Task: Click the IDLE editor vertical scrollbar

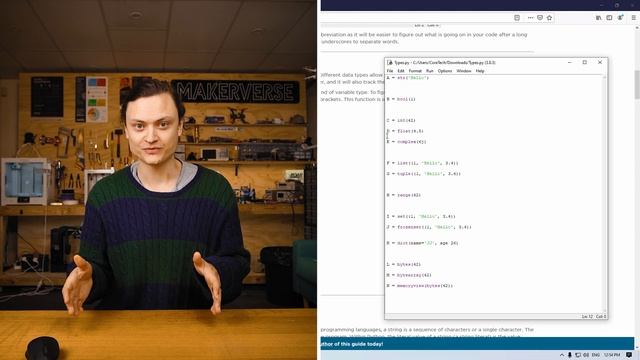Action: (605, 194)
